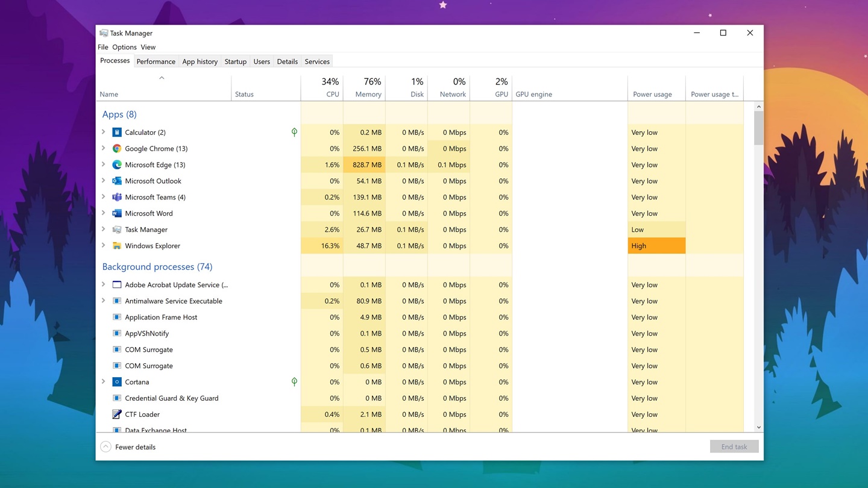This screenshot has width=868, height=488.
Task: Select the CTF Loader process icon
Action: point(117,414)
